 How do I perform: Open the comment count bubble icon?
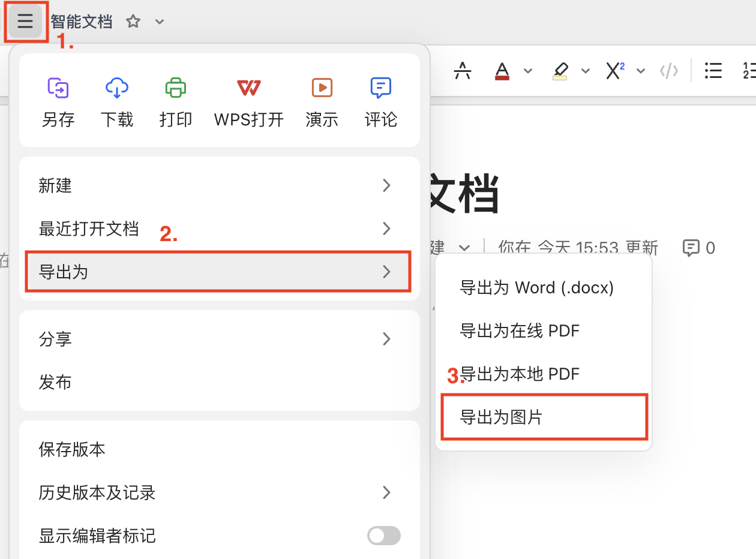pyautogui.click(x=691, y=248)
